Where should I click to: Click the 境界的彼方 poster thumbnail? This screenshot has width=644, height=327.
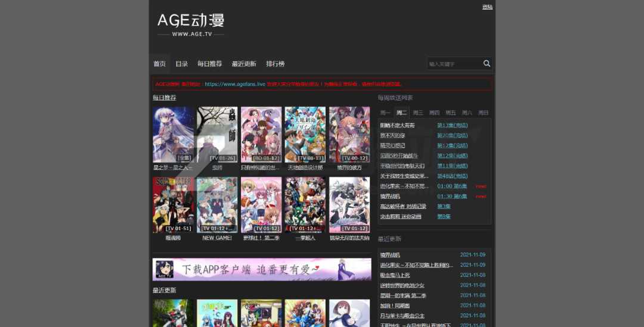(349, 134)
